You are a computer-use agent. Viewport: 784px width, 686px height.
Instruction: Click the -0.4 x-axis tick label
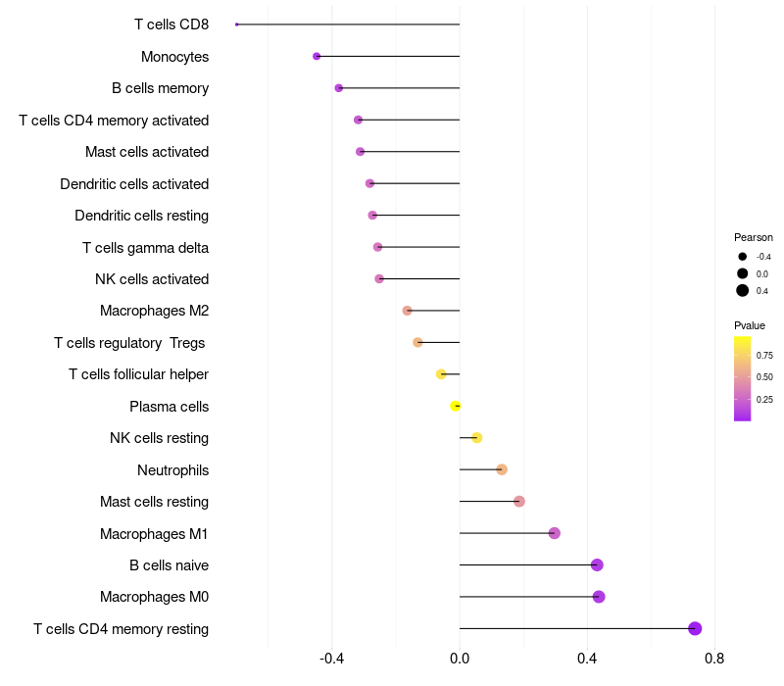pos(331,658)
